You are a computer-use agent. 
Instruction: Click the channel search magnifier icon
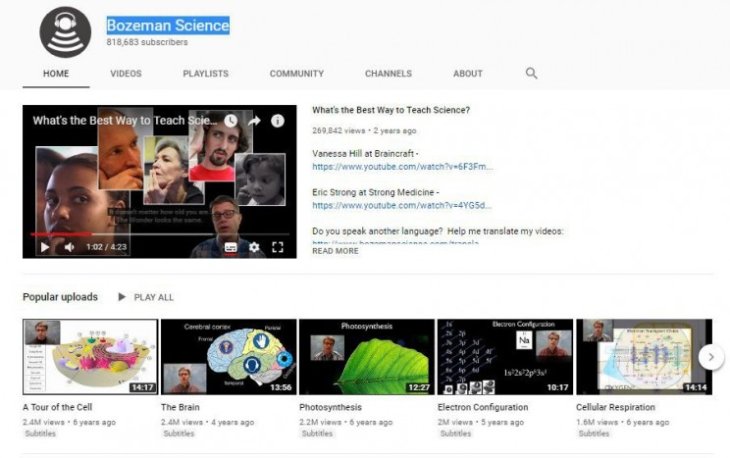coord(531,73)
